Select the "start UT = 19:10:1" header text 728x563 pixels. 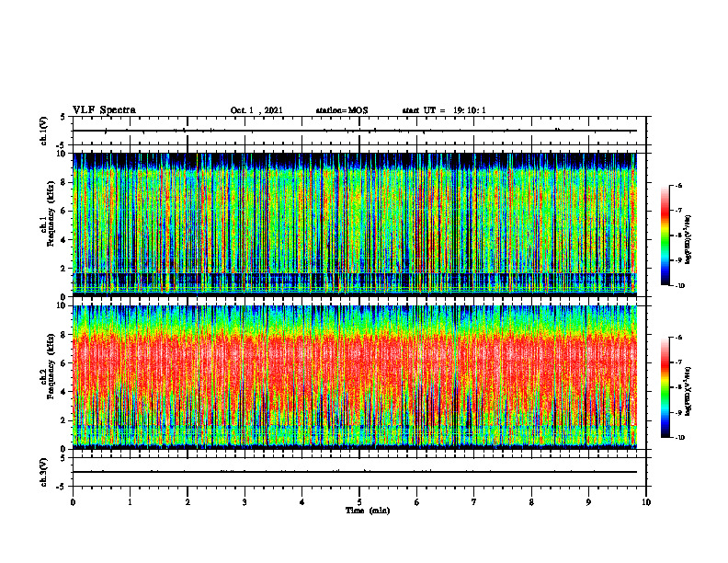pos(444,110)
